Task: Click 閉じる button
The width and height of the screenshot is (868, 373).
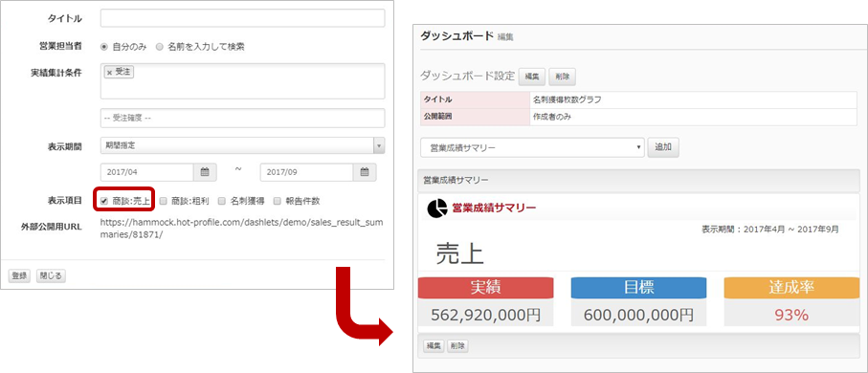Action: pos(51,276)
